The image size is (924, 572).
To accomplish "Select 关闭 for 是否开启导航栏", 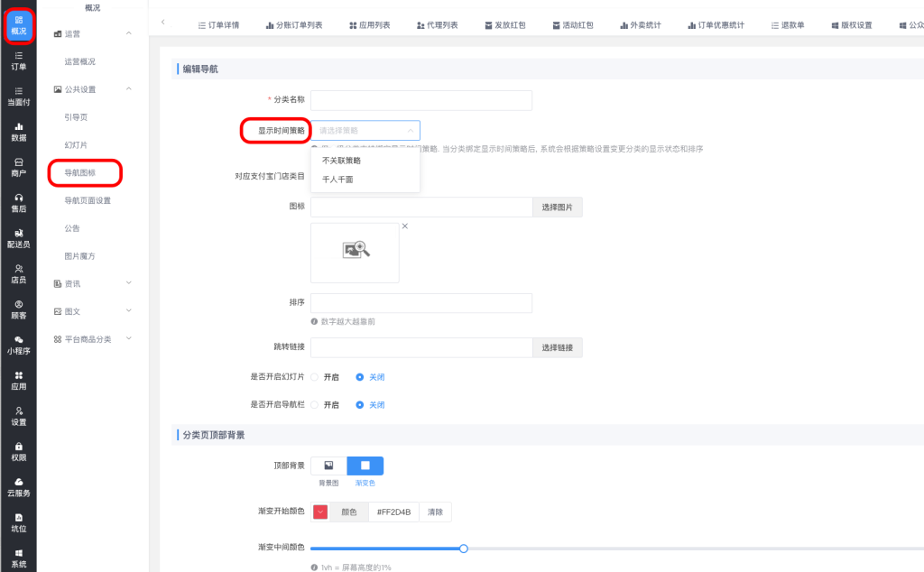I will (360, 405).
